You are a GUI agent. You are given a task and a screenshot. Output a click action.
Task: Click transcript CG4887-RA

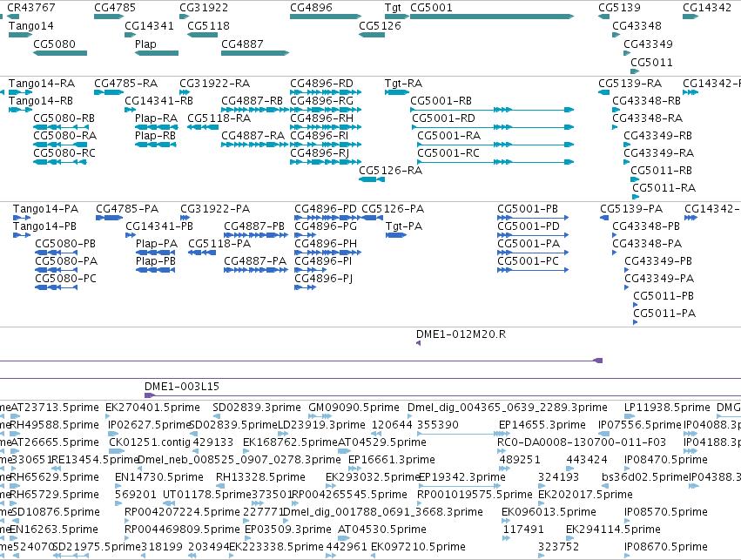point(255,145)
